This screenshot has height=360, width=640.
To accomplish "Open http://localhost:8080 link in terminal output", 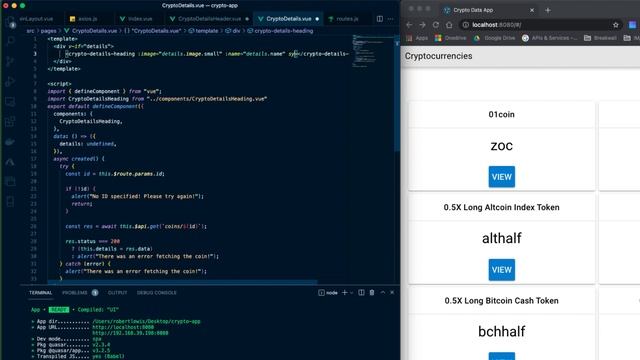I will click(x=123, y=327).
